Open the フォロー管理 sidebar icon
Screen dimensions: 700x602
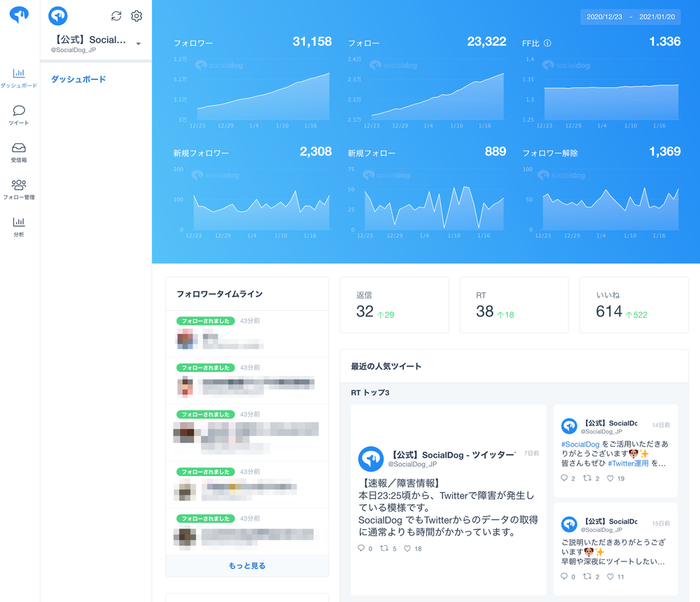(19, 190)
